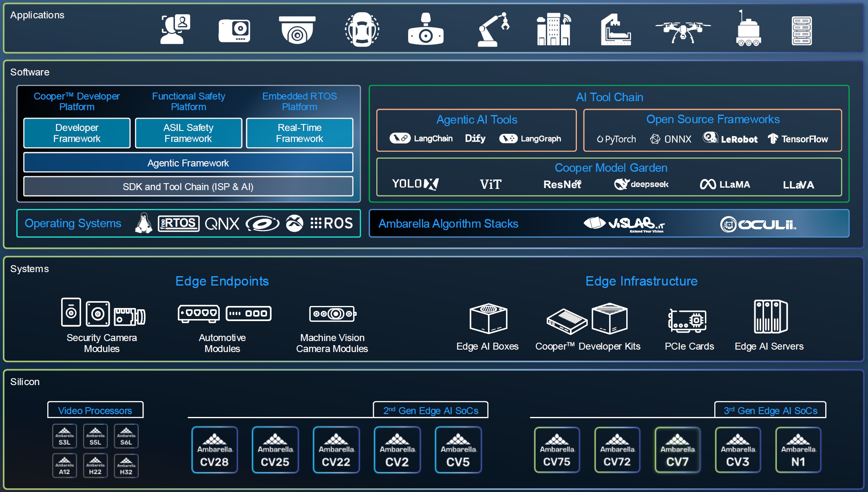
Task: Click SDK and Tool Chain bar
Action: (188, 186)
